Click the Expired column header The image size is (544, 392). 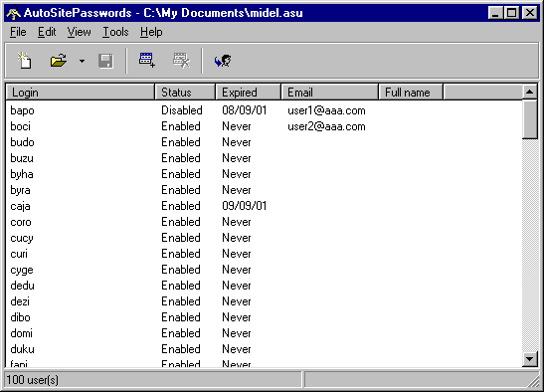[248, 93]
